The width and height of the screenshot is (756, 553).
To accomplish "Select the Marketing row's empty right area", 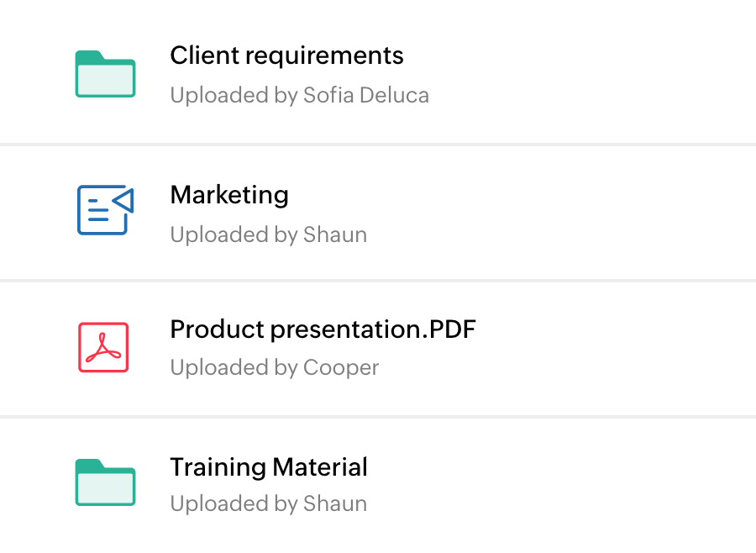I will (605, 212).
